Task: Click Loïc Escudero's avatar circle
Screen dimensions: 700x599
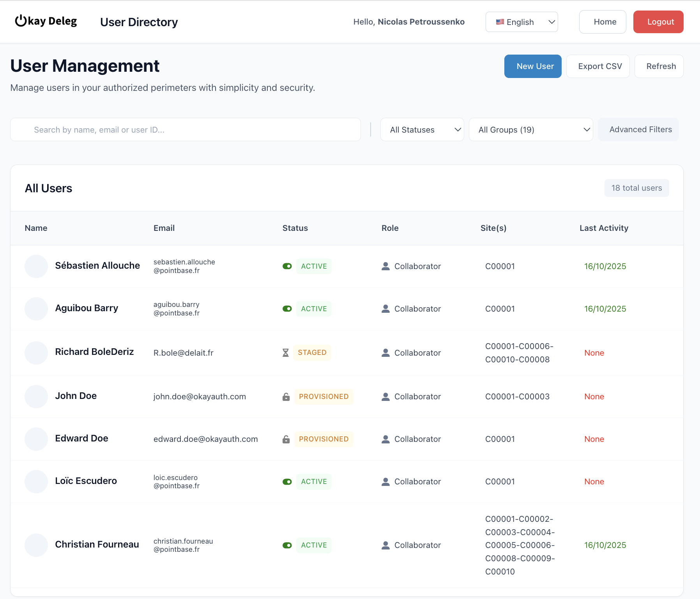Action: 36,482
